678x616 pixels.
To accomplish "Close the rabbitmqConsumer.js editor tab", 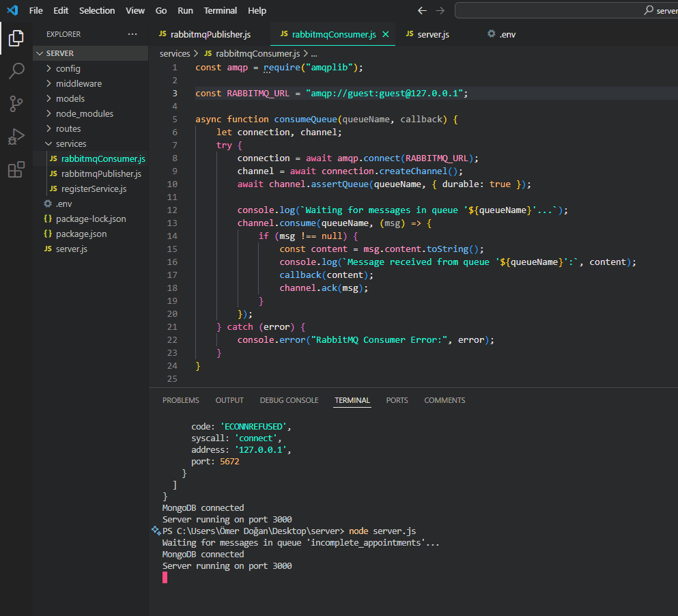I will [x=386, y=34].
